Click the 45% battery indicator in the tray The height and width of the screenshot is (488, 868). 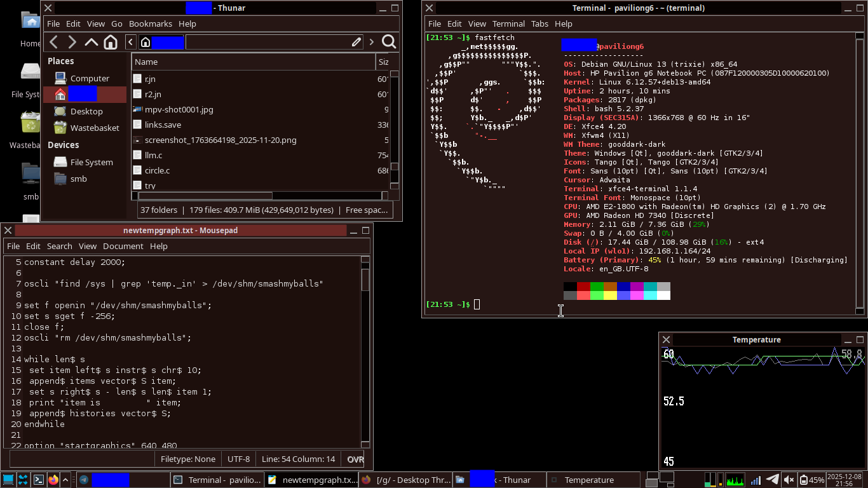pyautogui.click(x=811, y=480)
